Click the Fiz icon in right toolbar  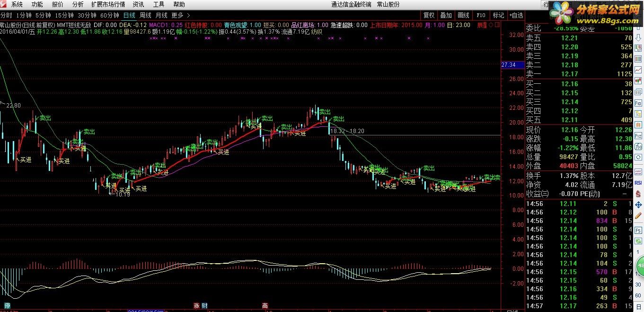(x=638, y=136)
